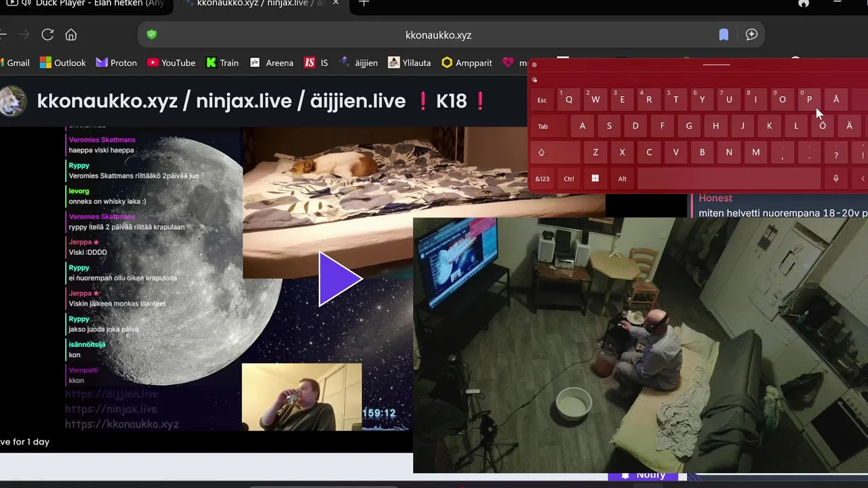The height and width of the screenshot is (488, 868).
Task: Tap the Alt key on touch keyboard
Action: (623, 179)
